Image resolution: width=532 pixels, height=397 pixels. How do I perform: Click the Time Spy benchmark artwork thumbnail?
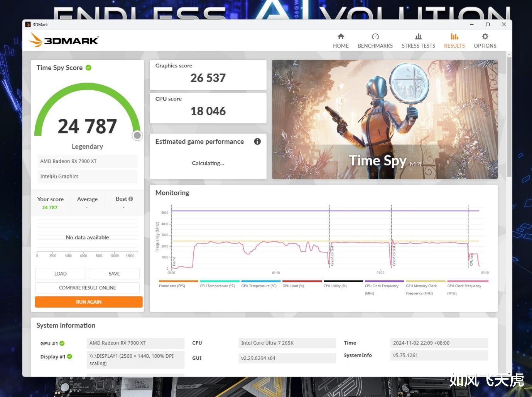(385, 119)
